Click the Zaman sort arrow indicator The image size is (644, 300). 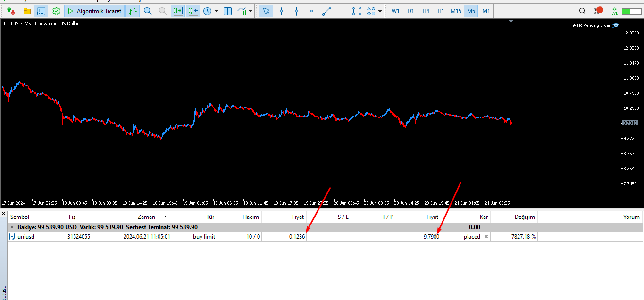coord(165,217)
